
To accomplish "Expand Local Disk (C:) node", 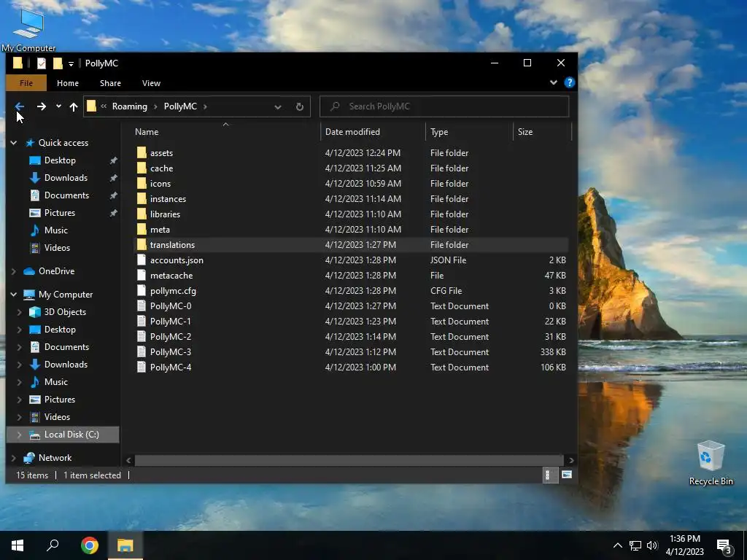I will pos(20,435).
